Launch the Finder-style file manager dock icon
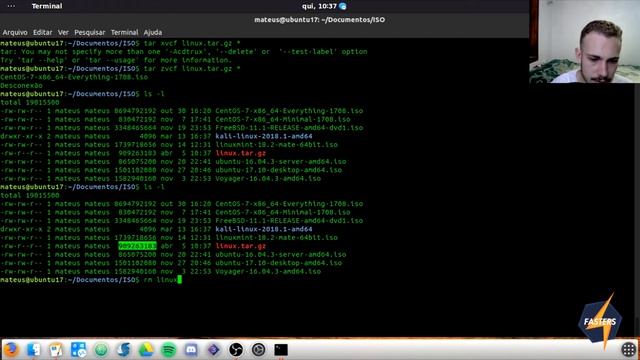640x360 pixels. coord(34,349)
